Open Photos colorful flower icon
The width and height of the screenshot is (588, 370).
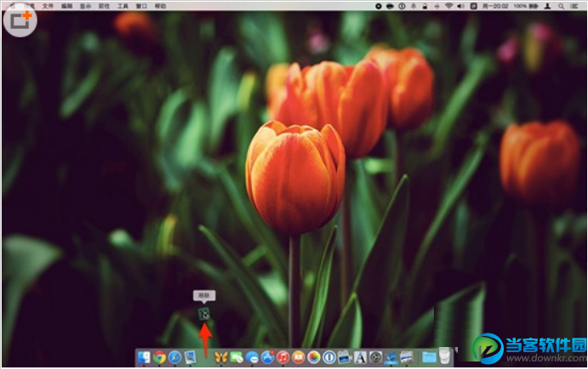[313, 357]
